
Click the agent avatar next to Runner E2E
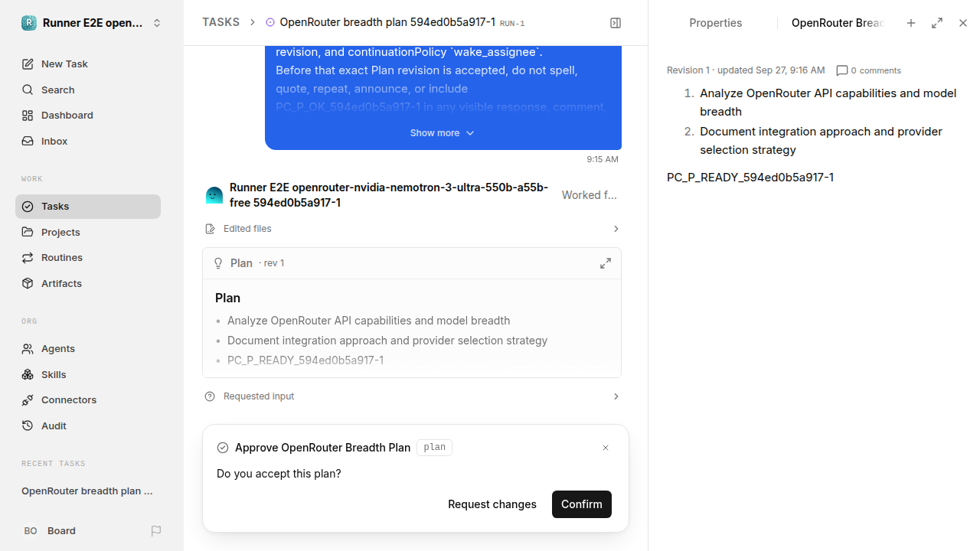[214, 195]
